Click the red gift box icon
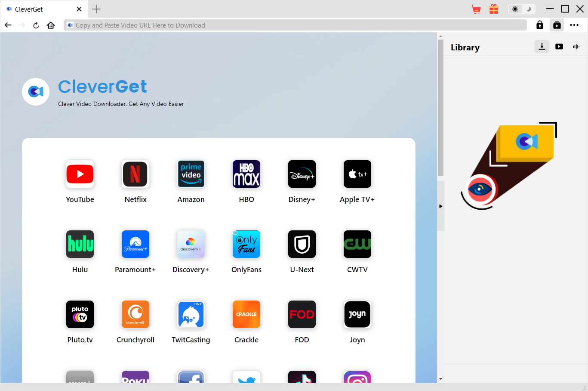This screenshot has width=588, height=391. point(493,9)
